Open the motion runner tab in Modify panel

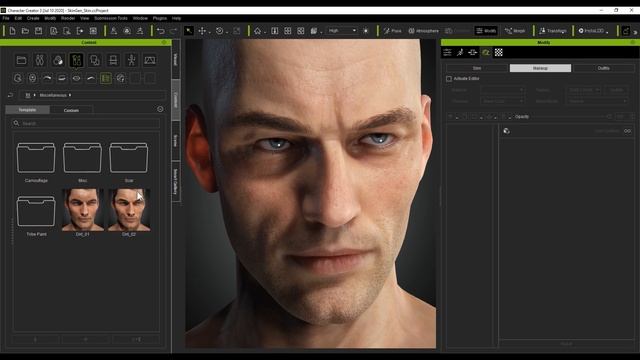pyautogui.click(x=460, y=52)
